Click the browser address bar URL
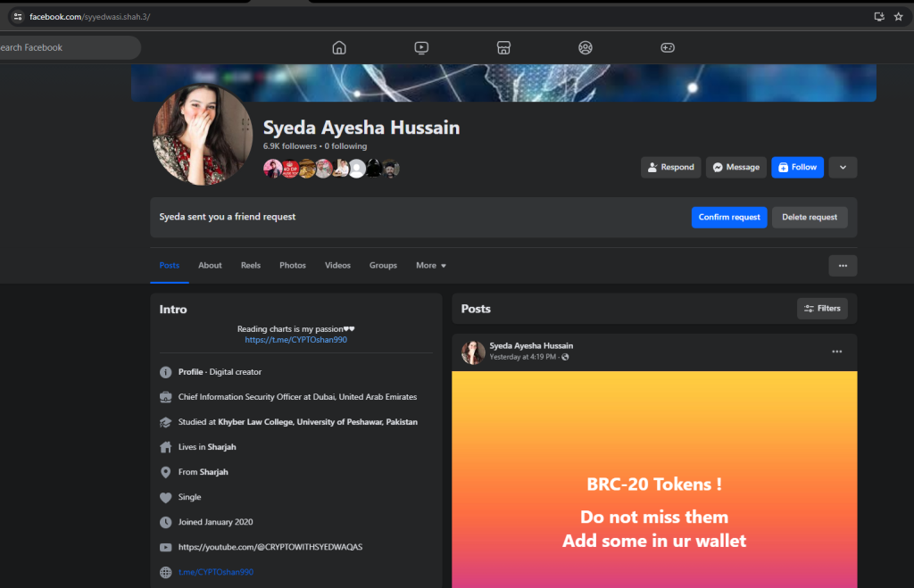Viewport: 914px width, 588px height. (x=90, y=17)
